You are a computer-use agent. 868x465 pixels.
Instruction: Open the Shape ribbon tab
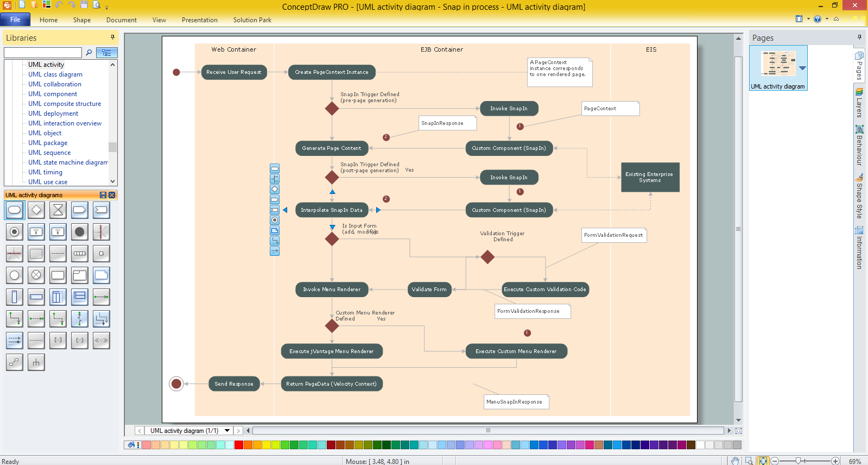(x=82, y=20)
